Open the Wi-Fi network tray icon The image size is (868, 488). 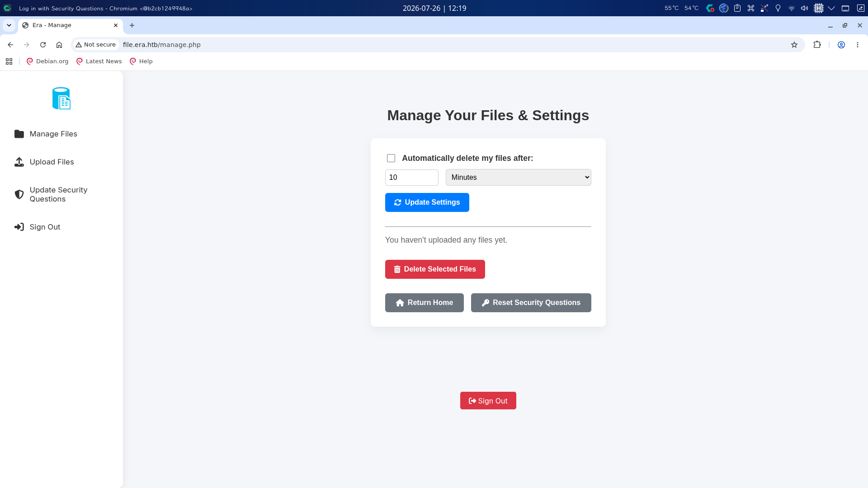[792, 8]
